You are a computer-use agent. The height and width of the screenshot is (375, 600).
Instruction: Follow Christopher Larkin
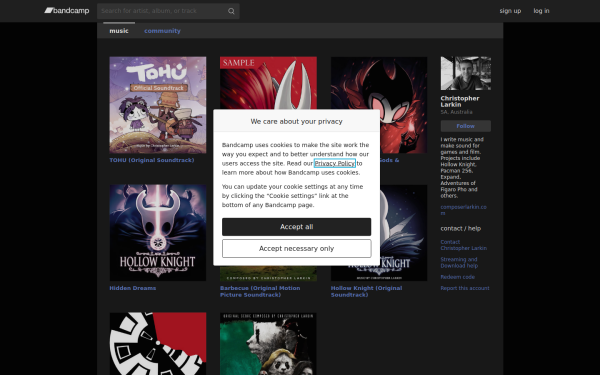pos(466,126)
